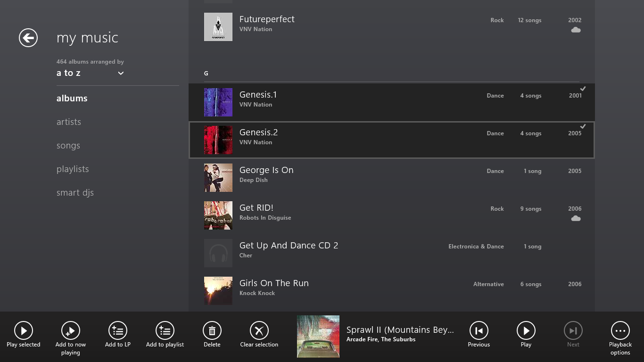Open the 'Girls On The Run' album
This screenshot has width=644, height=362.
(274, 283)
